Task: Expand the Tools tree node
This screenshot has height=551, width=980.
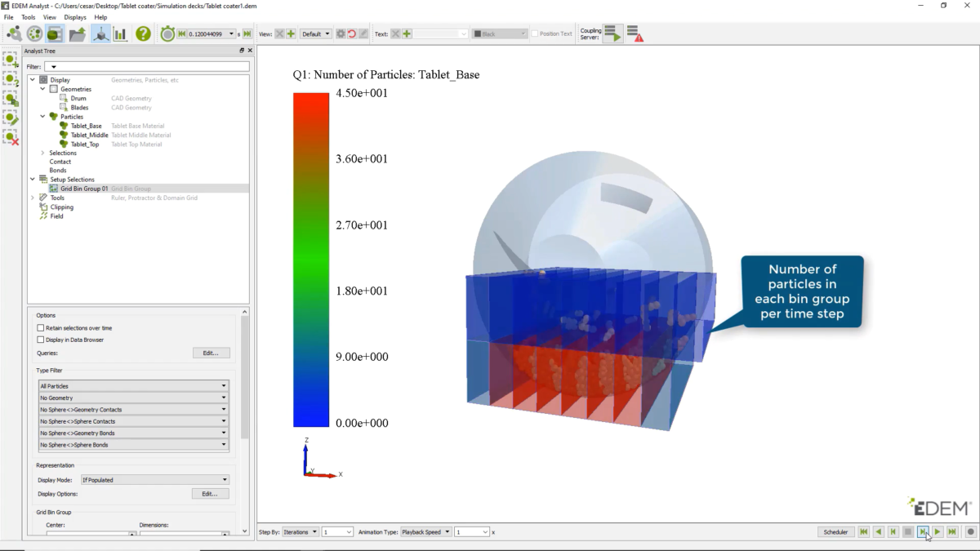Action: click(33, 198)
